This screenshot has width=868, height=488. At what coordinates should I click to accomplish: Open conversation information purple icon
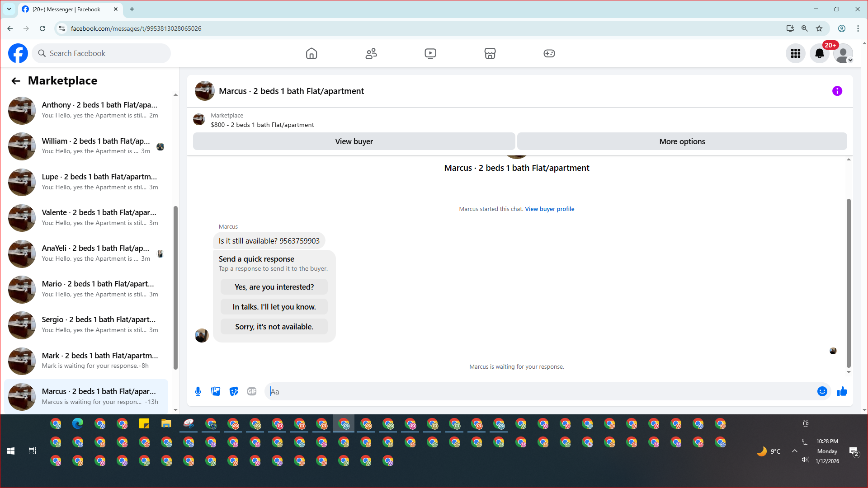[x=837, y=91]
